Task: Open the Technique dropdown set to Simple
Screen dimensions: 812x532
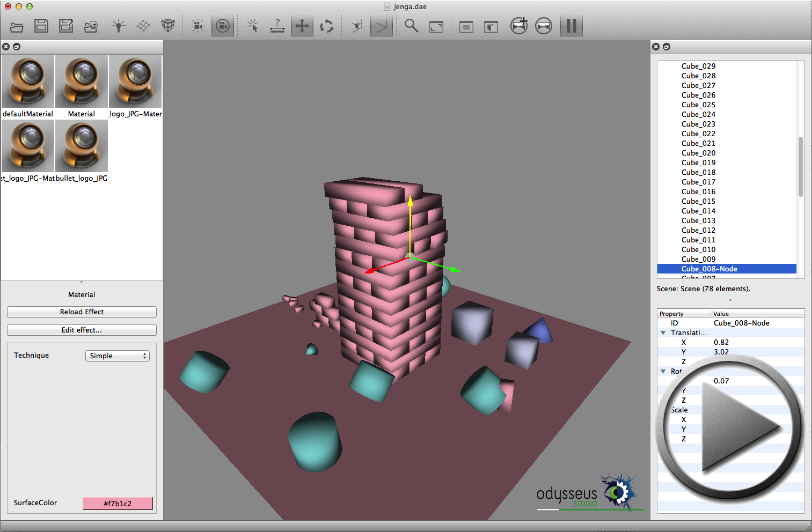Action: click(x=118, y=356)
